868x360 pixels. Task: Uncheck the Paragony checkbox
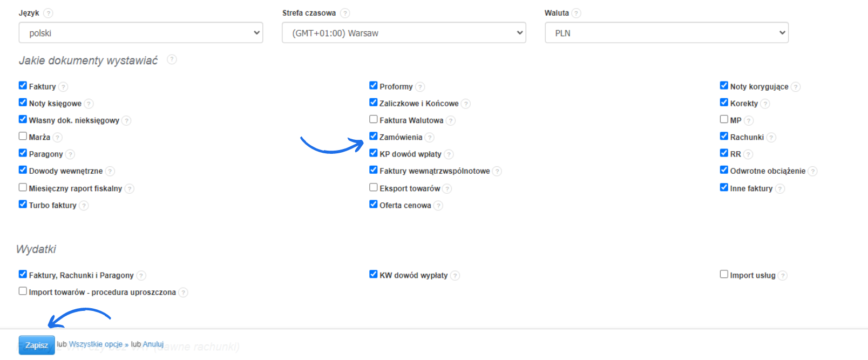[x=23, y=153]
